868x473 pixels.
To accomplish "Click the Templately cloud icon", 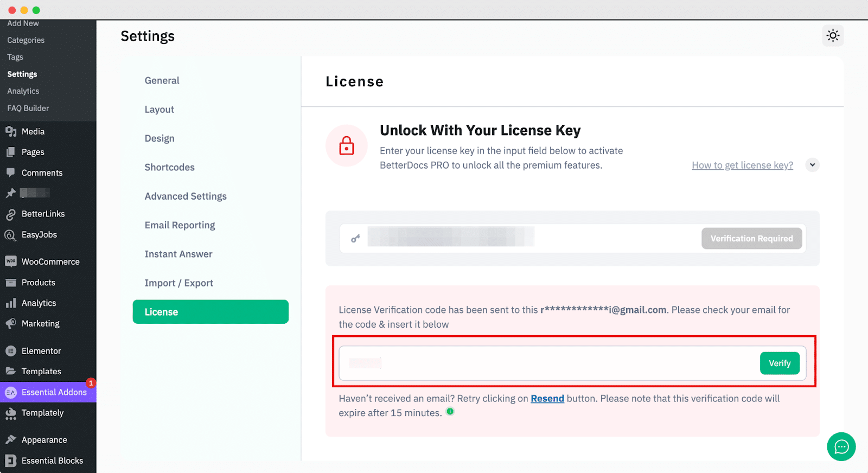I will [x=11, y=413].
